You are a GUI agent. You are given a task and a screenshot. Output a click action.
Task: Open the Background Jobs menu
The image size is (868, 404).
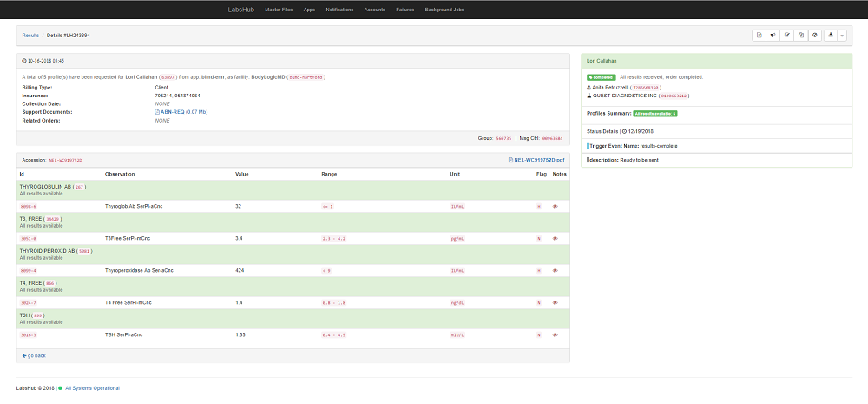444,9
